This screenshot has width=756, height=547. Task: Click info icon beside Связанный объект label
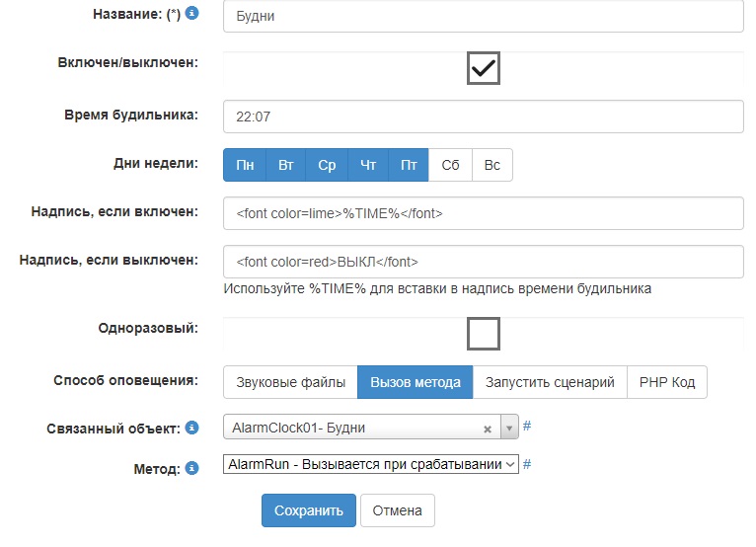click(191, 428)
